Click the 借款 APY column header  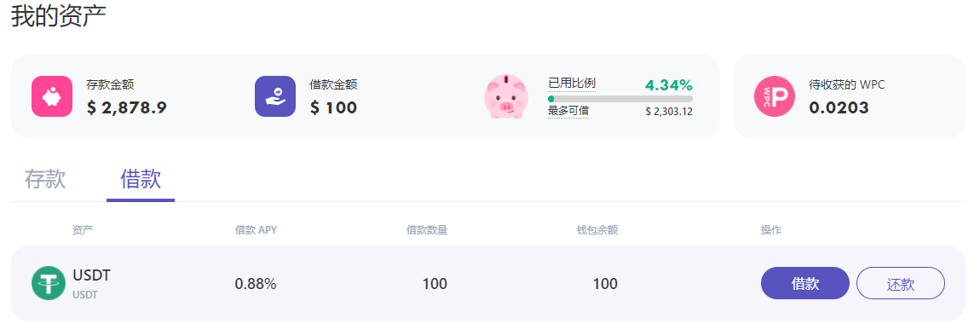click(x=256, y=230)
